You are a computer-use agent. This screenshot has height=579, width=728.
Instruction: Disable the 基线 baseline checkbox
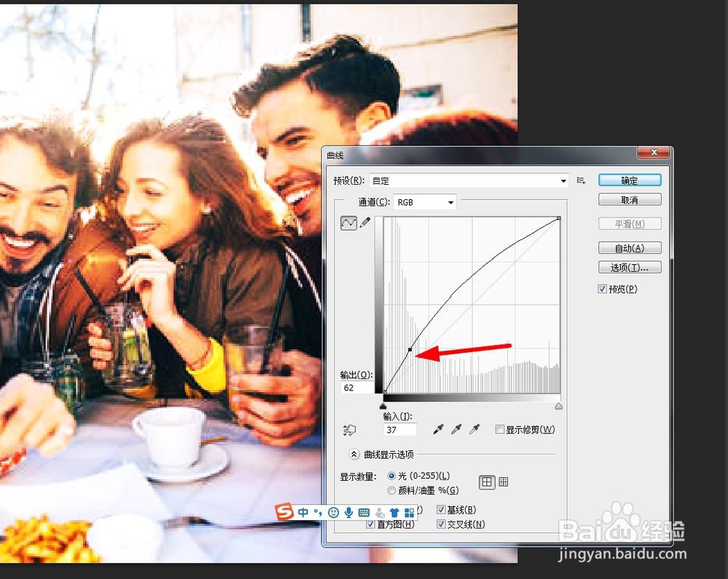click(441, 510)
